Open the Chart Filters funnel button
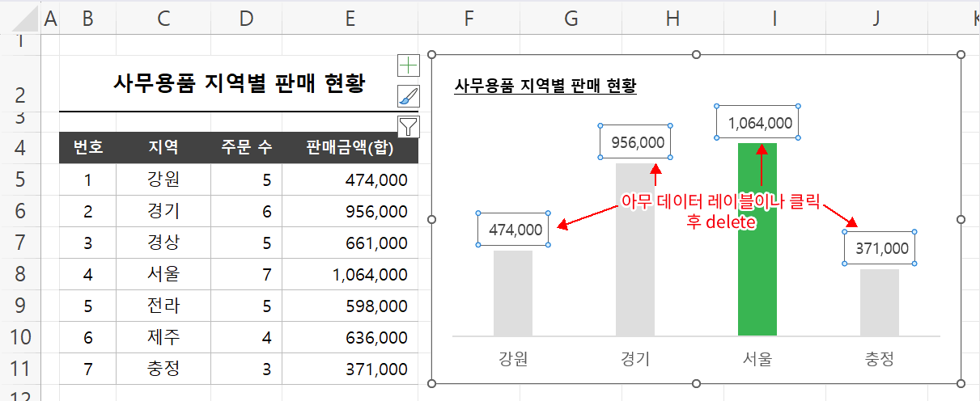Image resolution: width=980 pixels, height=401 pixels. tap(409, 126)
